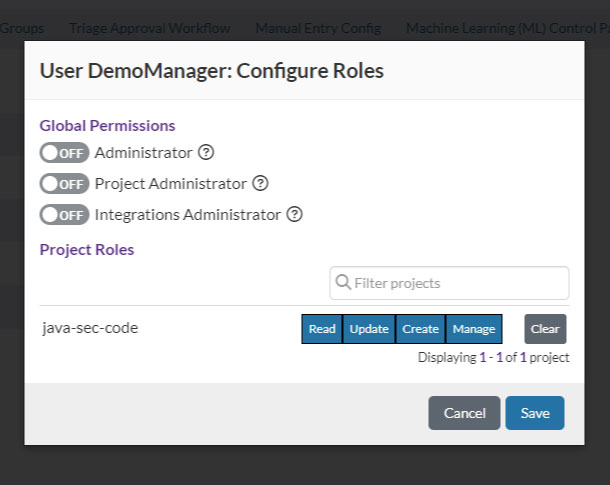Open the Machine Learning (ML) Control tab behind the dialog
The height and width of the screenshot is (485, 610).
click(508, 28)
